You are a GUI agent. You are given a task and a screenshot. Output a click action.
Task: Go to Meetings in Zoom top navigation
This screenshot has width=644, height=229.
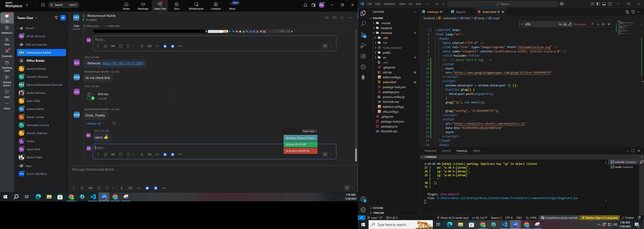(143, 6)
